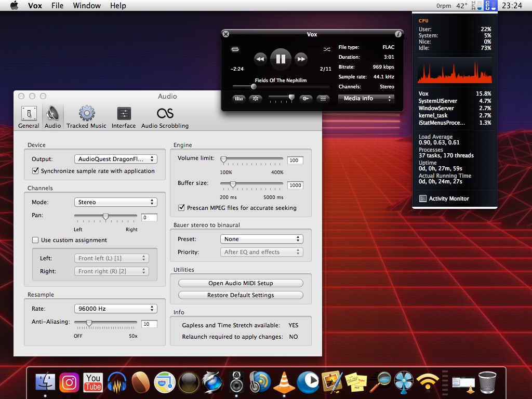Image resolution: width=532 pixels, height=399 pixels.
Task: Skip to the next track
Action: 301,59
